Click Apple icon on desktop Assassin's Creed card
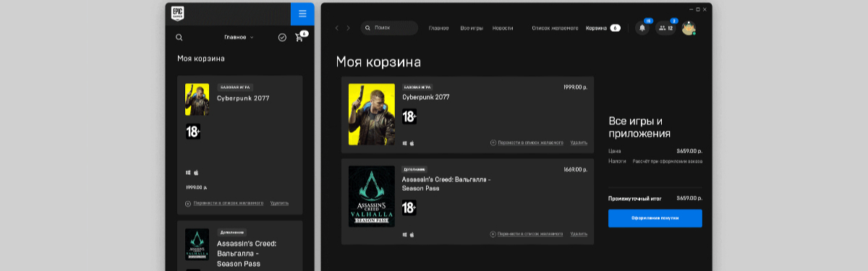Viewport: 868px width, 271px height. coord(412,234)
